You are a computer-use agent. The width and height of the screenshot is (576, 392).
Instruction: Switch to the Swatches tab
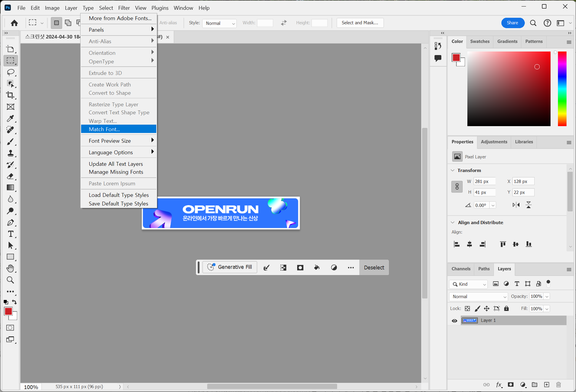480,41
